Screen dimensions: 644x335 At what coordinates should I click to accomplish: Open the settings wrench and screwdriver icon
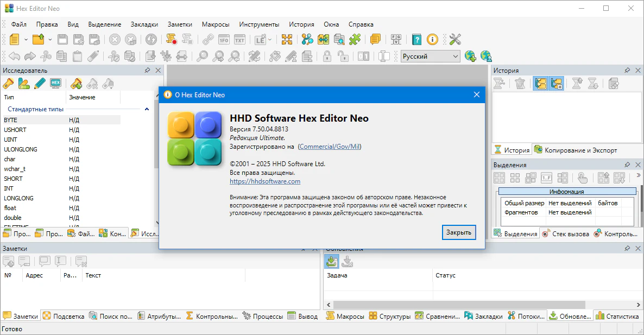(455, 39)
